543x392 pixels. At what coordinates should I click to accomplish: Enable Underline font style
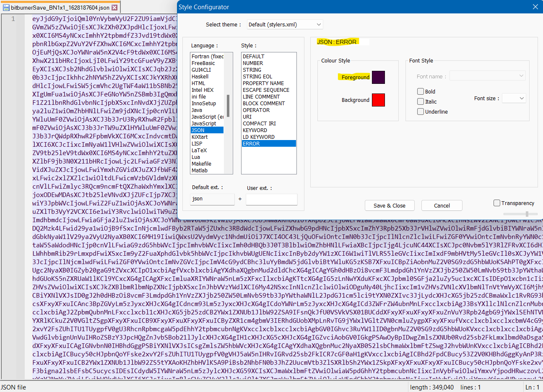point(420,111)
